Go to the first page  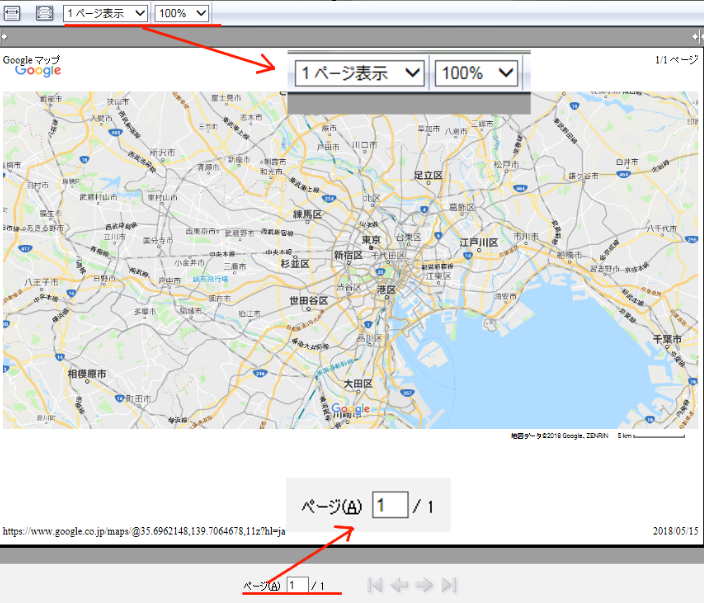(375, 585)
